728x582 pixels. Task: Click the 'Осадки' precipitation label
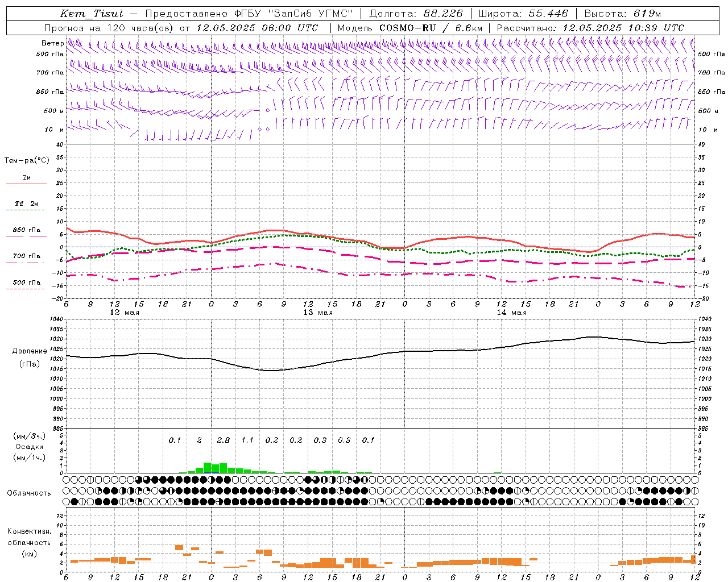click(x=30, y=447)
